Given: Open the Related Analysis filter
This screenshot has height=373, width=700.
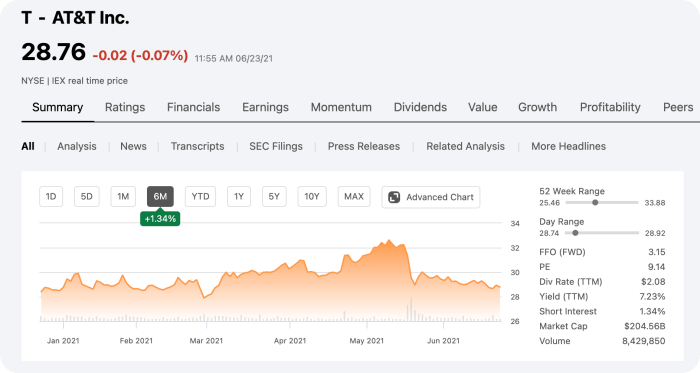Looking at the screenshot, I should [x=466, y=146].
